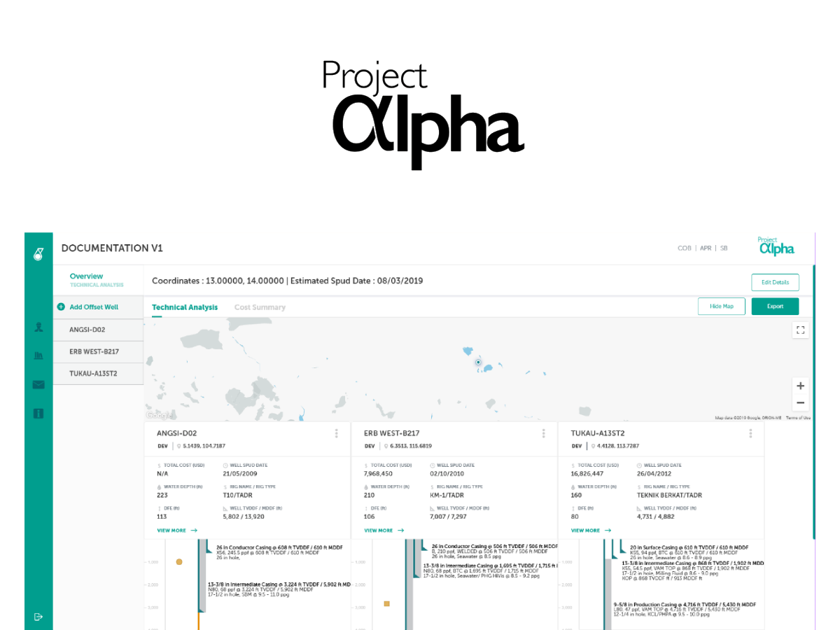Zoom in on the map
This screenshot has height=630, width=840.
[801, 386]
